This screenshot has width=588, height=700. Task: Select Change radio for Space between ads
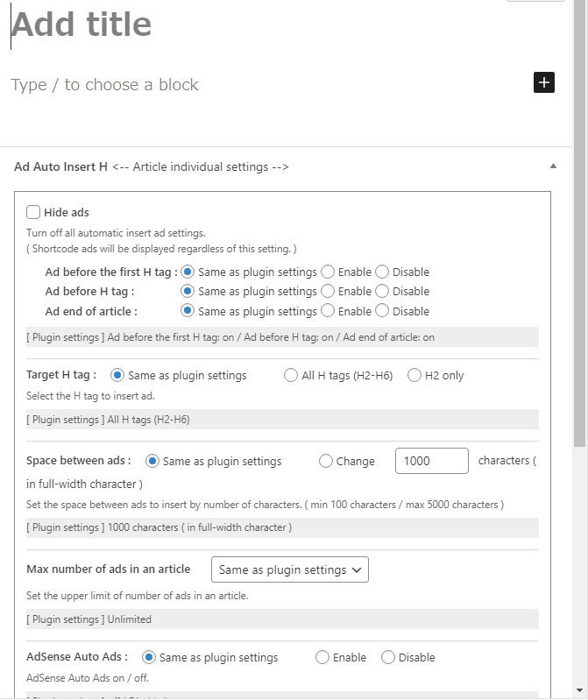point(326,461)
